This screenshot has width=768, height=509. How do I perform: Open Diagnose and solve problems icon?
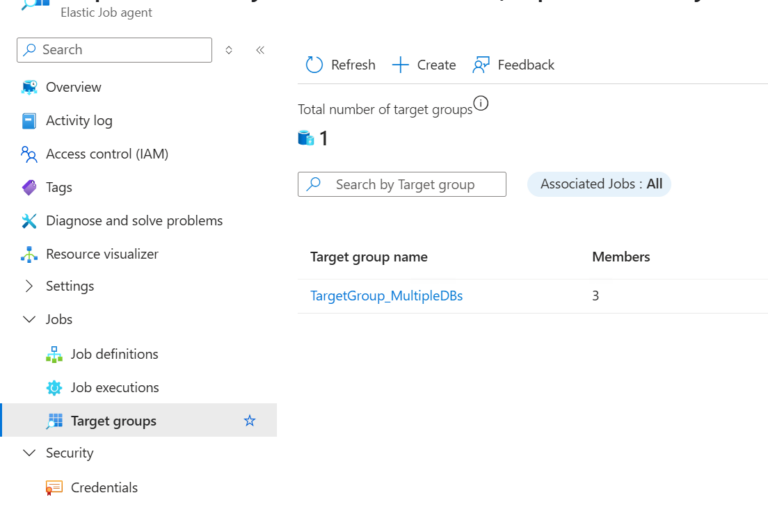click(29, 221)
